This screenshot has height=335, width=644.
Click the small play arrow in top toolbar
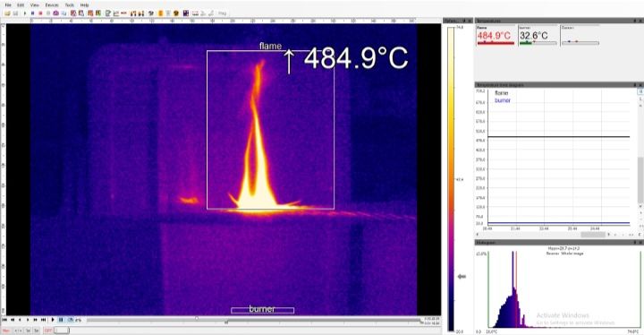click(x=25, y=13)
